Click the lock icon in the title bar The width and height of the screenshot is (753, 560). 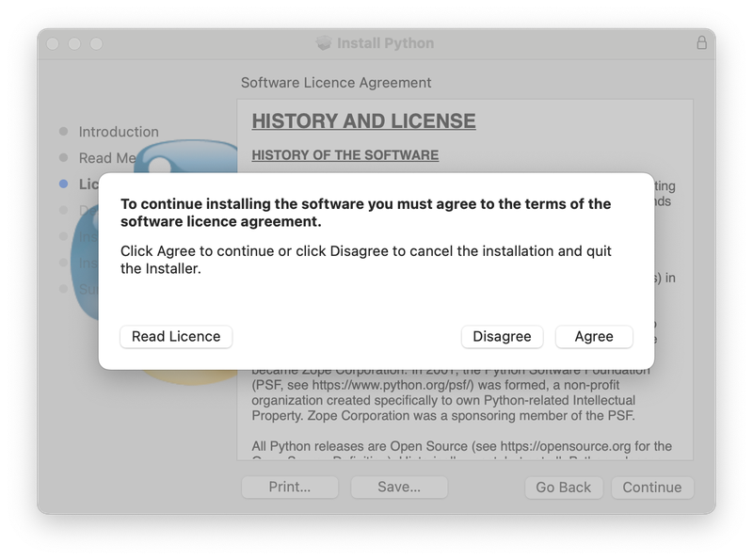(701, 42)
